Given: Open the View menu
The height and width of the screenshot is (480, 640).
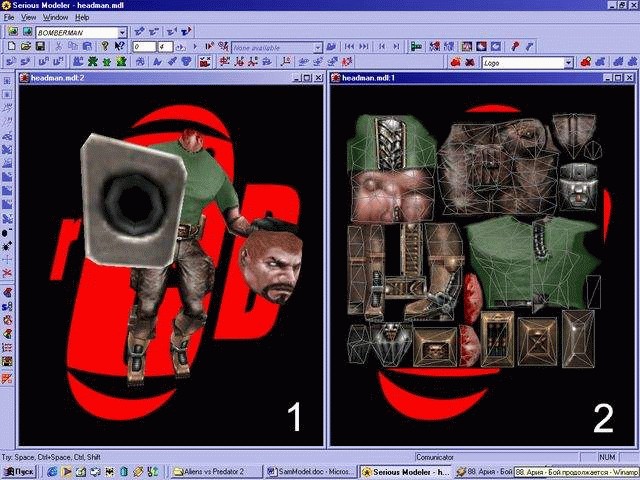Looking at the screenshot, I should pos(29,17).
